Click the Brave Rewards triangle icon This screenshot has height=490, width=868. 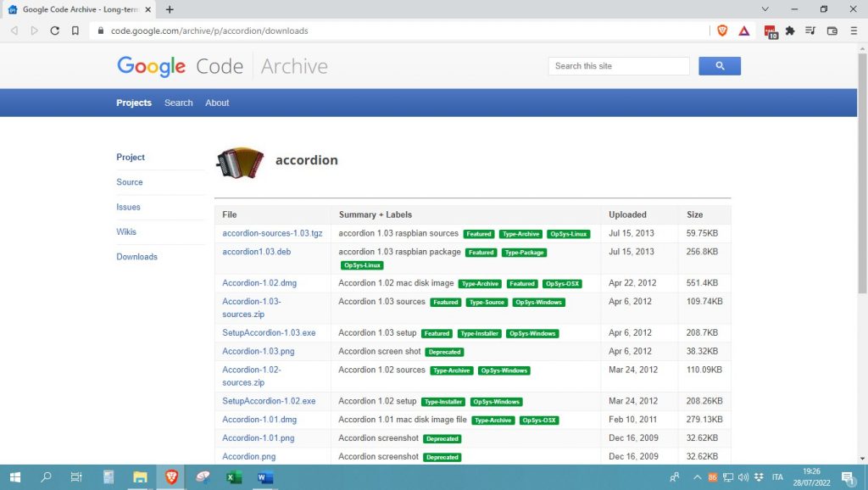tap(743, 31)
